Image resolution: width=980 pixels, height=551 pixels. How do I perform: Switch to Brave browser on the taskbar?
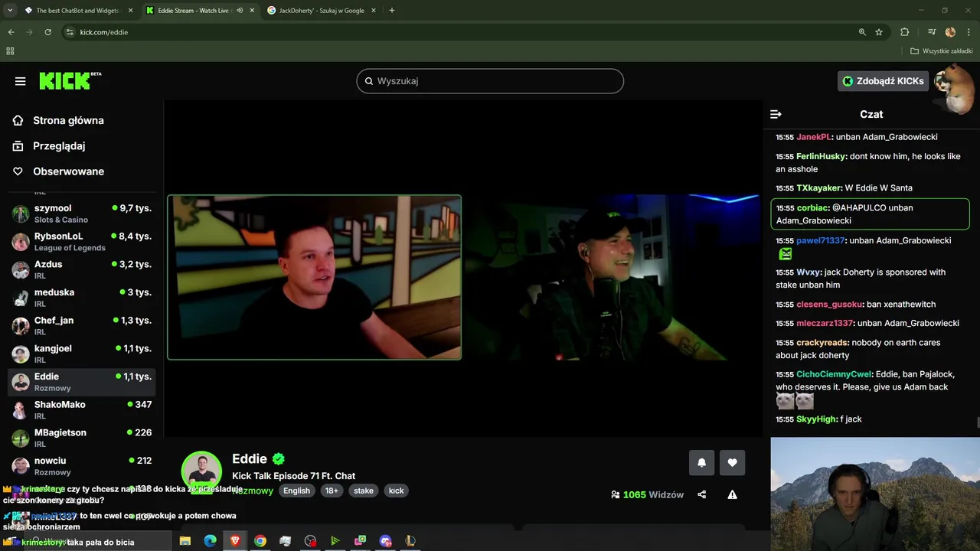tap(235, 541)
